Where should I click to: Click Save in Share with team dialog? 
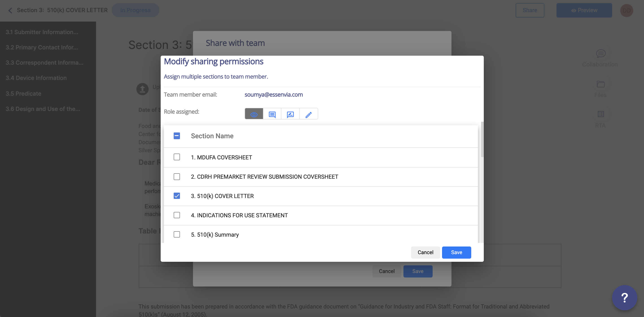click(418, 271)
